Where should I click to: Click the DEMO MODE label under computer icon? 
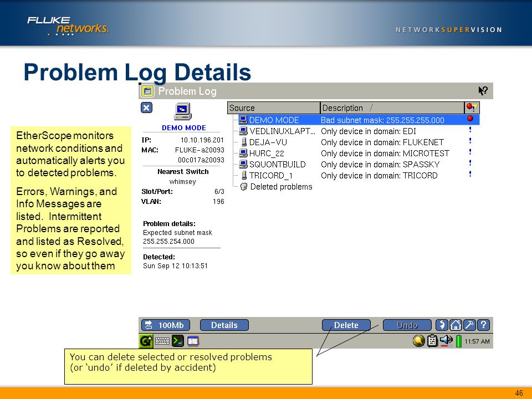click(x=184, y=128)
